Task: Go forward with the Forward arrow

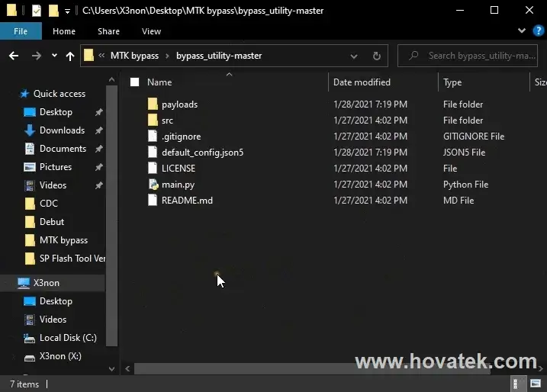Action: (37, 56)
